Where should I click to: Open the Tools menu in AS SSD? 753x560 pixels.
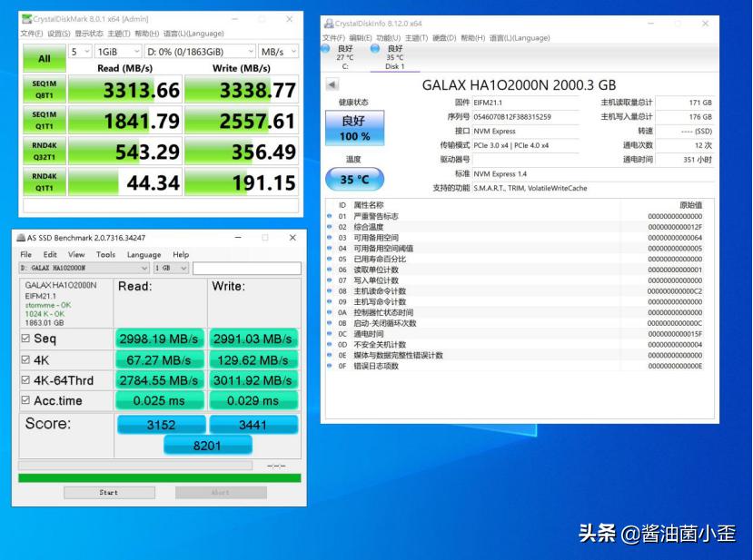point(105,254)
